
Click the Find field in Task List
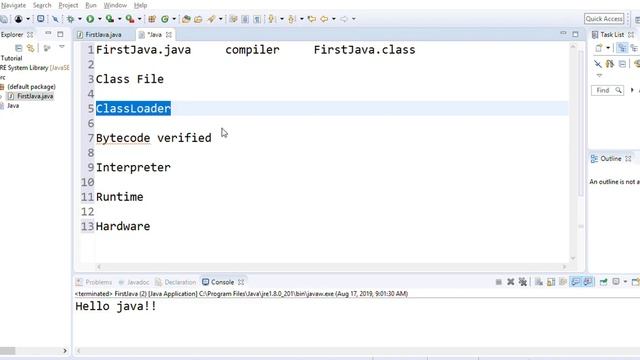[607, 90]
